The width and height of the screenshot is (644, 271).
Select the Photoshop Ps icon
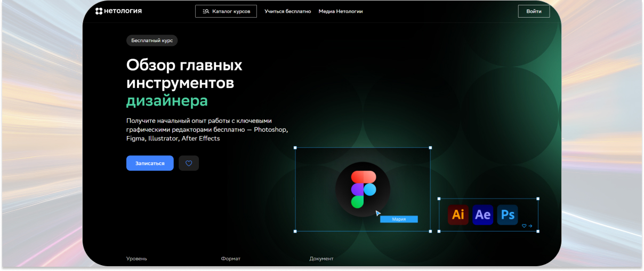[x=508, y=214]
